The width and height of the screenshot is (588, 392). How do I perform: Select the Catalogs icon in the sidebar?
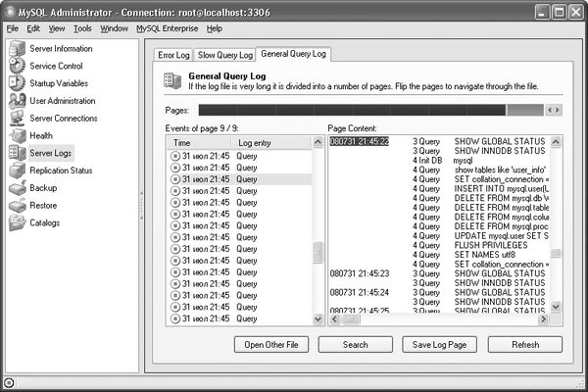point(18,223)
